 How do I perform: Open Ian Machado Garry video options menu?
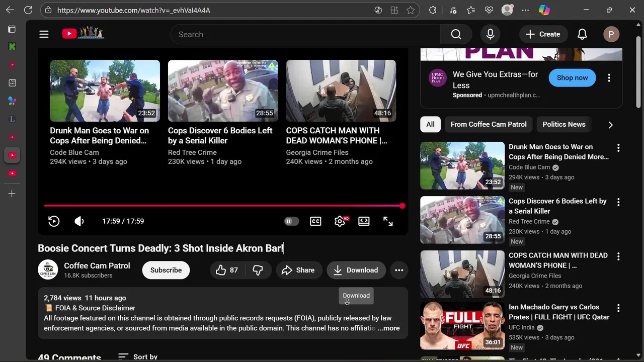pos(618,308)
